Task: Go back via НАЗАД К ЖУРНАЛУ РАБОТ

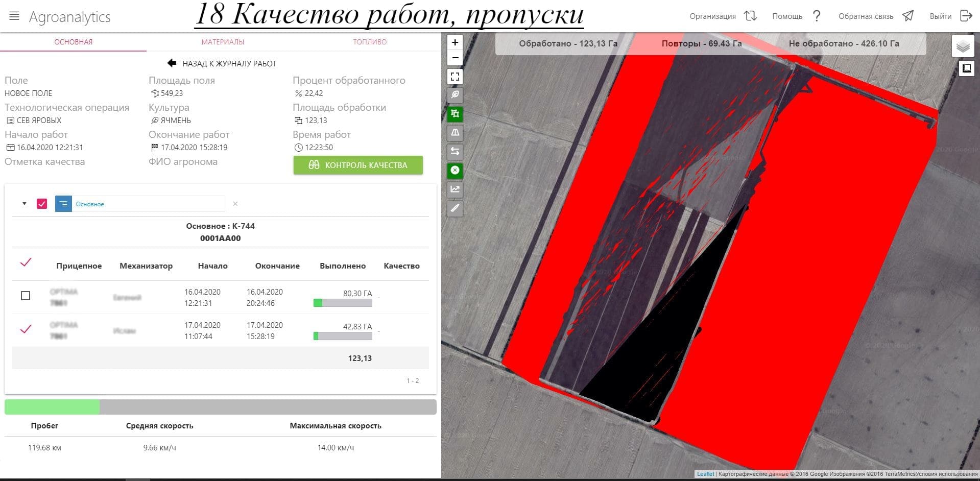Action: point(222,63)
